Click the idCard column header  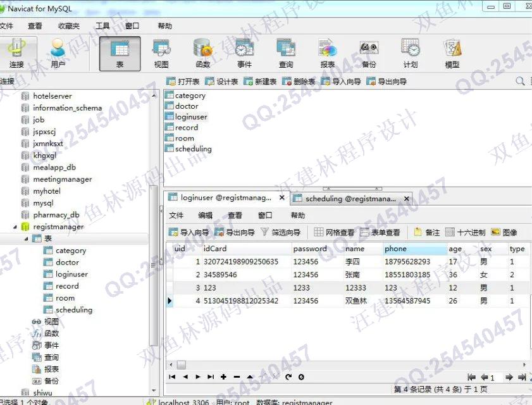(247, 249)
